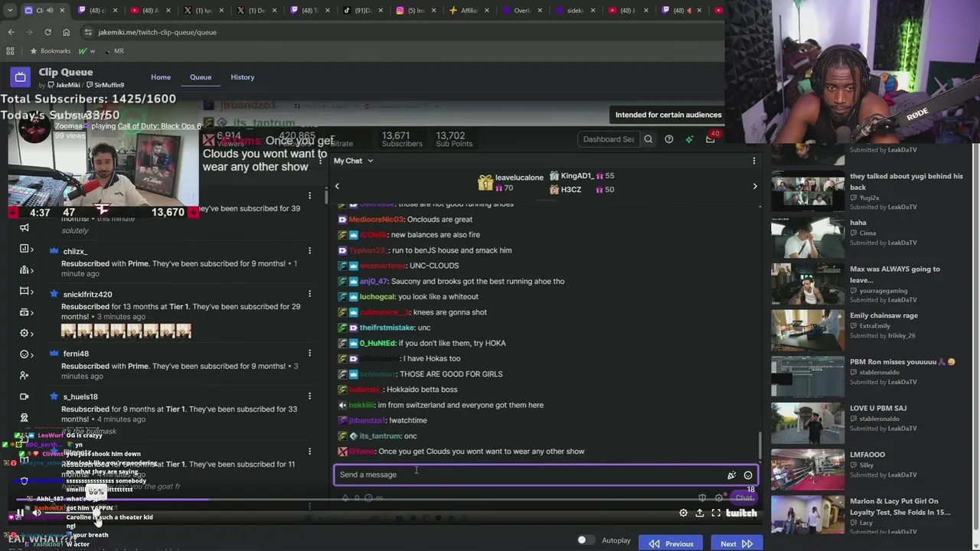The width and height of the screenshot is (980, 551).
Task: Open the Home navigation tab
Action: pos(161,77)
